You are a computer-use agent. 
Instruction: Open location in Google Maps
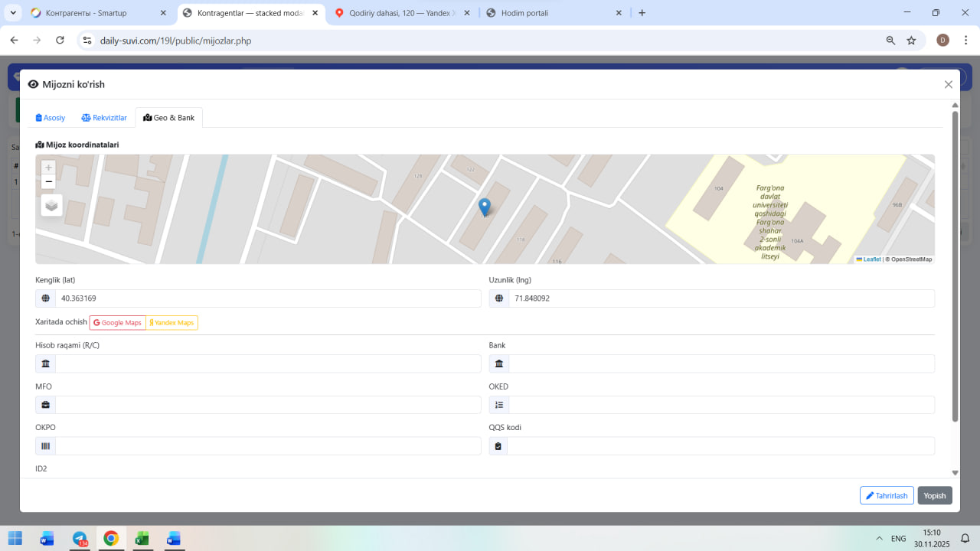[118, 323]
